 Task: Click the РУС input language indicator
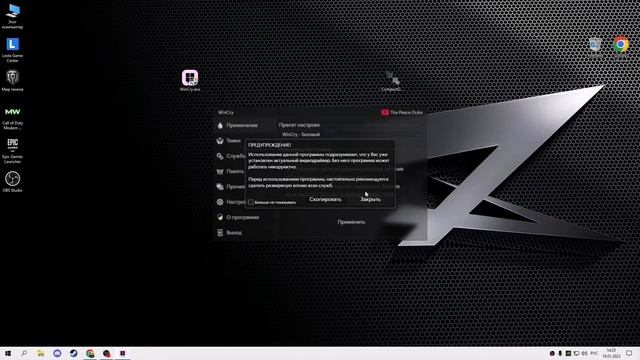(594, 353)
